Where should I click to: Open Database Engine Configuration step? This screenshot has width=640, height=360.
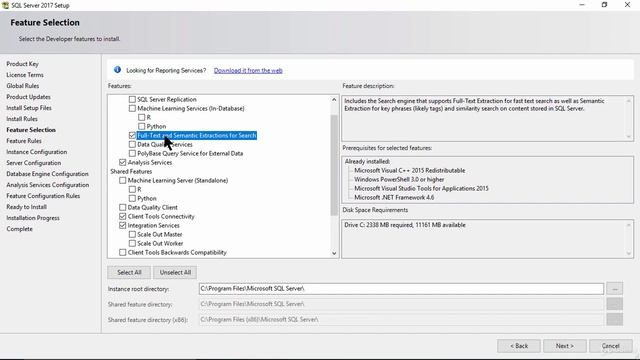(47, 173)
